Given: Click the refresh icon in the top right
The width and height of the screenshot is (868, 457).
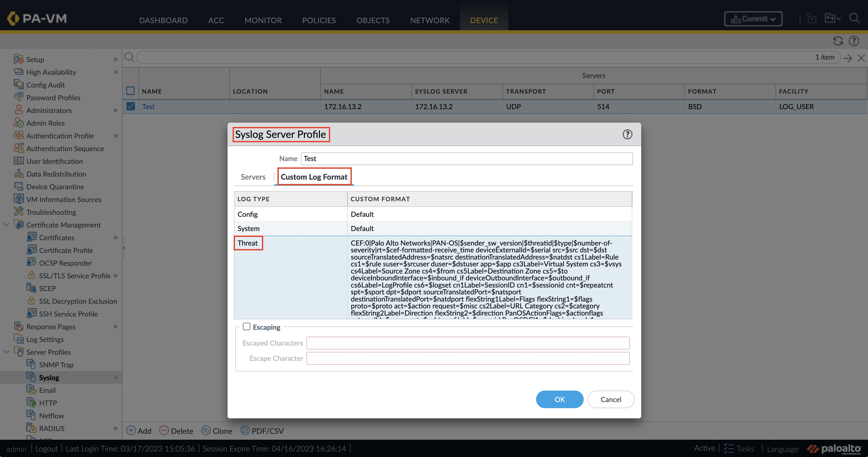Looking at the screenshot, I should click(838, 41).
